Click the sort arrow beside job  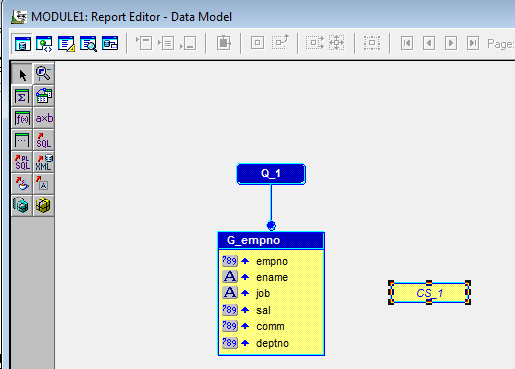pyautogui.click(x=245, y=293)
